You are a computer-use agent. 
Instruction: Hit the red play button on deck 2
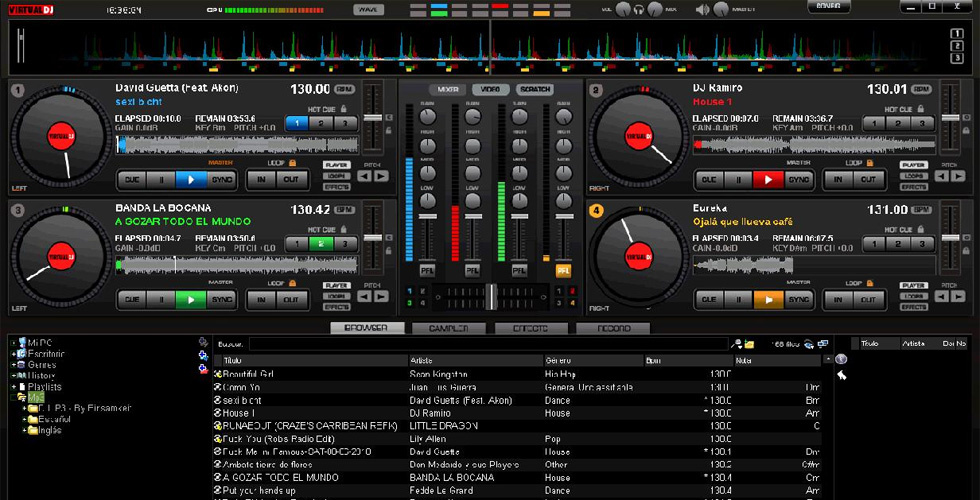click(768, 180)
